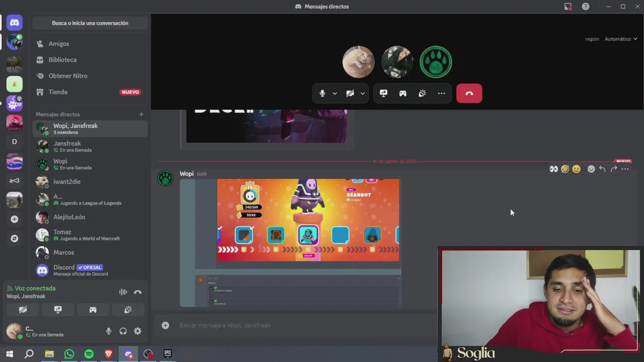
Task: Toggle camera in voice connected panel
Action: [23, 310]
